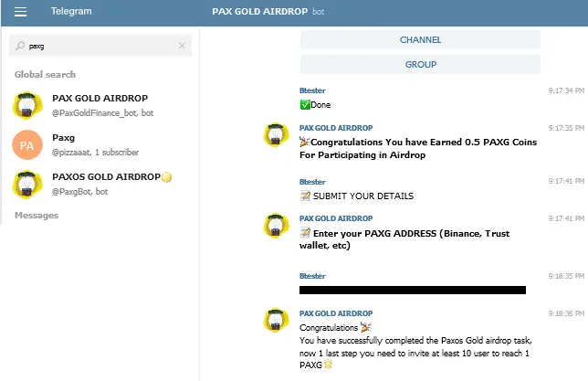Select the Done message text
The height and width of the screenshot is (381, 588).
(315, 105)
